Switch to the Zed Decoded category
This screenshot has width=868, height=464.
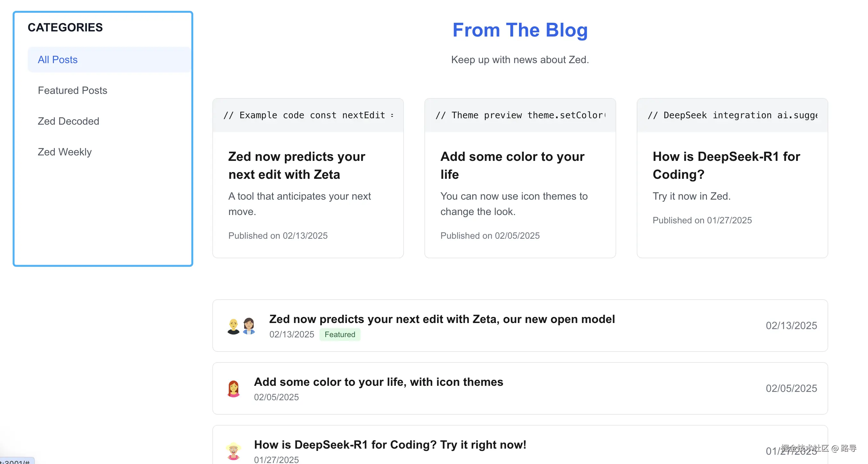click(68, 121)
